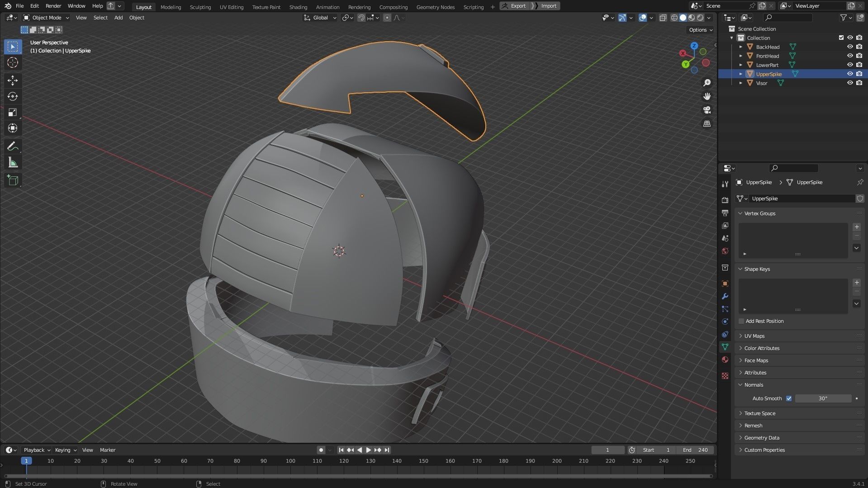Toggle camera view in viewport
This screenshot has width=868, height=488.
point(707,110)
